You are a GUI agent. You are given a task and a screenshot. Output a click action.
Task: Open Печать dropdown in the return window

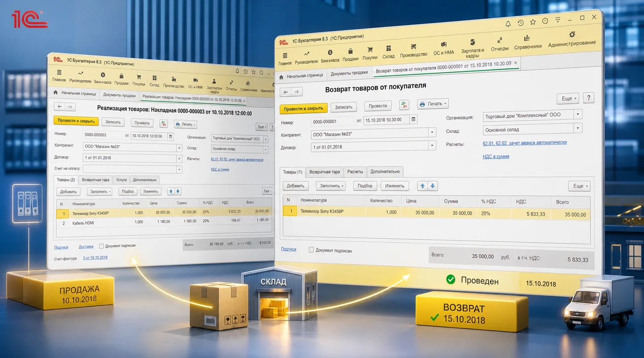click(432, 104)
